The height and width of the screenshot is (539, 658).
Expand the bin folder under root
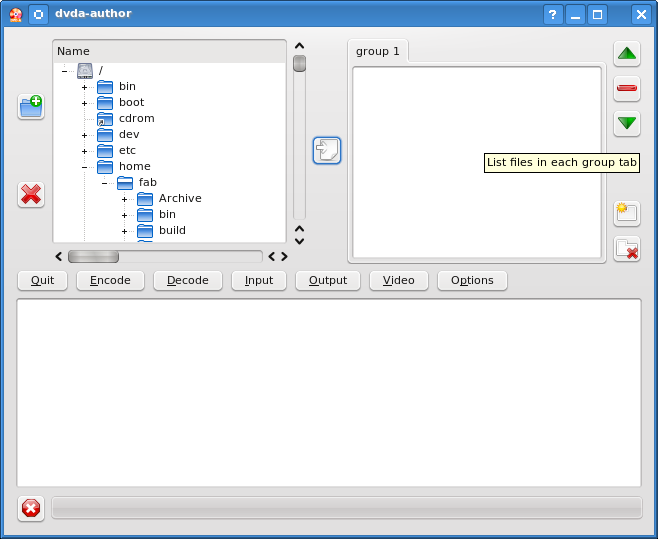pos(85,87)
